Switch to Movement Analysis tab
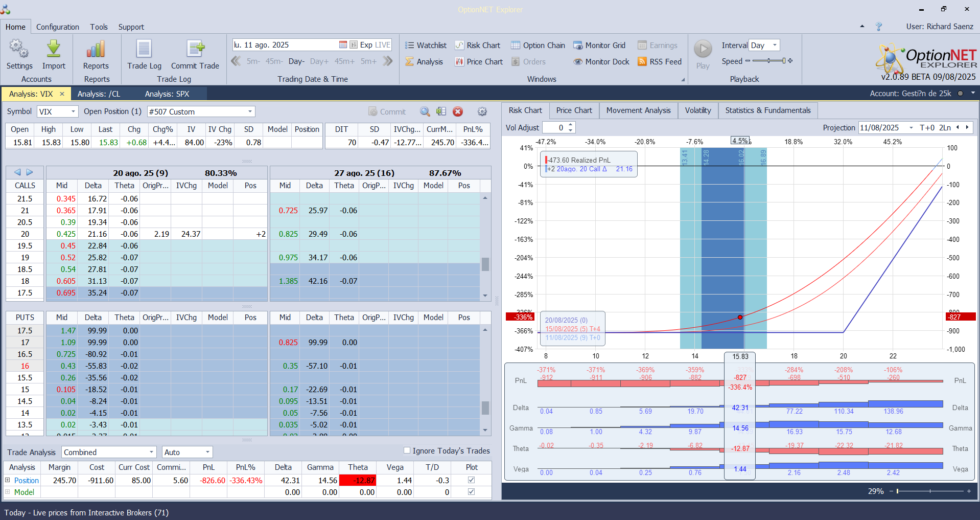Screen dimensions: 980x520 [x=638, y=110]
